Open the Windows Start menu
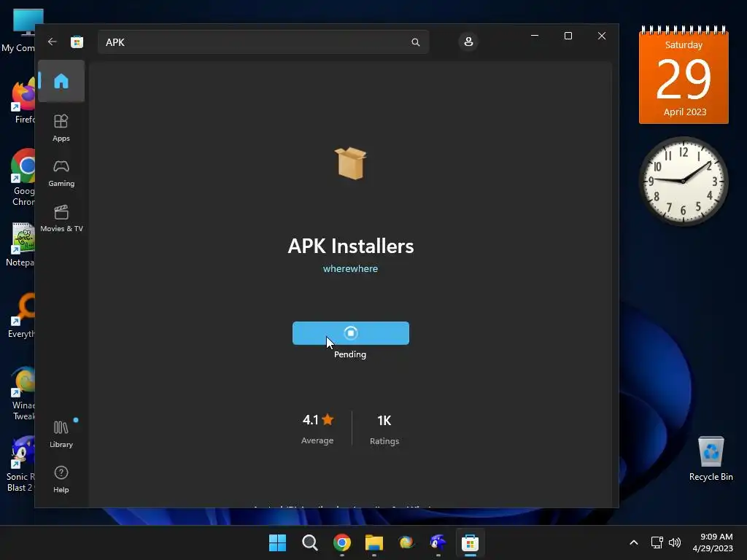The image size is (747, 560). pyautogui.click(x=277, y=542)
